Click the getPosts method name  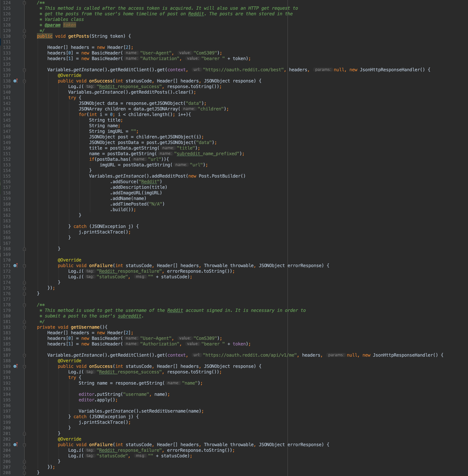[79, 36]
